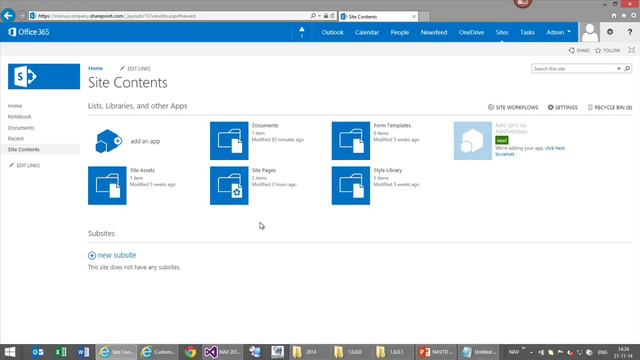The width and height of the screenshot is (640, 360).
Task: Open Tasks in the top navigation
Action: (527, 32)
